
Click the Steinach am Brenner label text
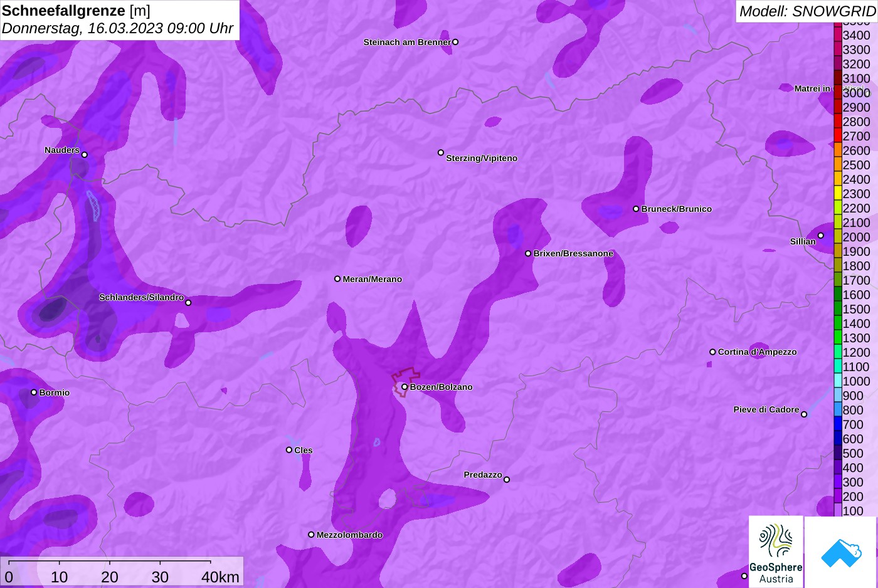click(407, 42)
